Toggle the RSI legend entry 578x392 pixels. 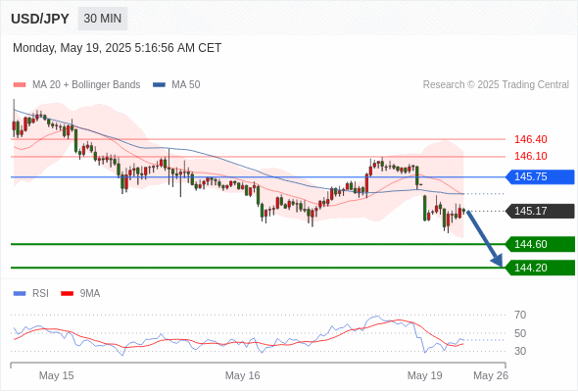31,294
